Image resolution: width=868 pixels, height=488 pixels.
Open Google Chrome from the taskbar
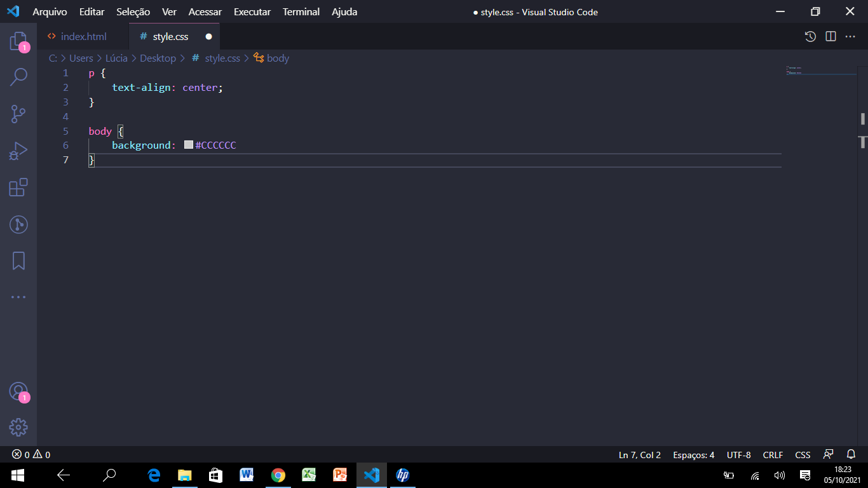click(x=278, y=475)
